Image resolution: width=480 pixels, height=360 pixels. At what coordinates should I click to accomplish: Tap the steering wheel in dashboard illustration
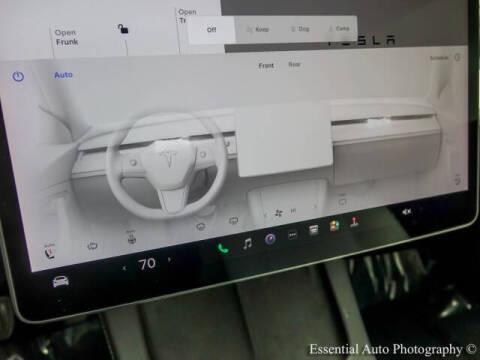click(x=167, y=165)
